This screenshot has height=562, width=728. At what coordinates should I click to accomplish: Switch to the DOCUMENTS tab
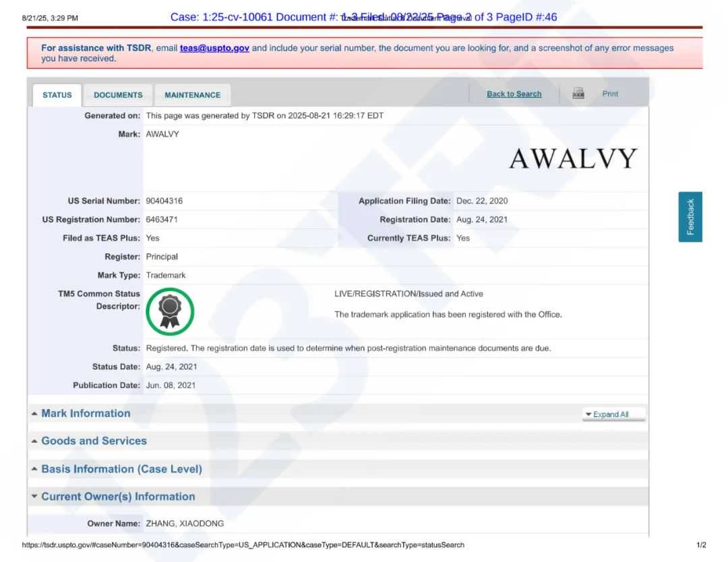(118, 95)
